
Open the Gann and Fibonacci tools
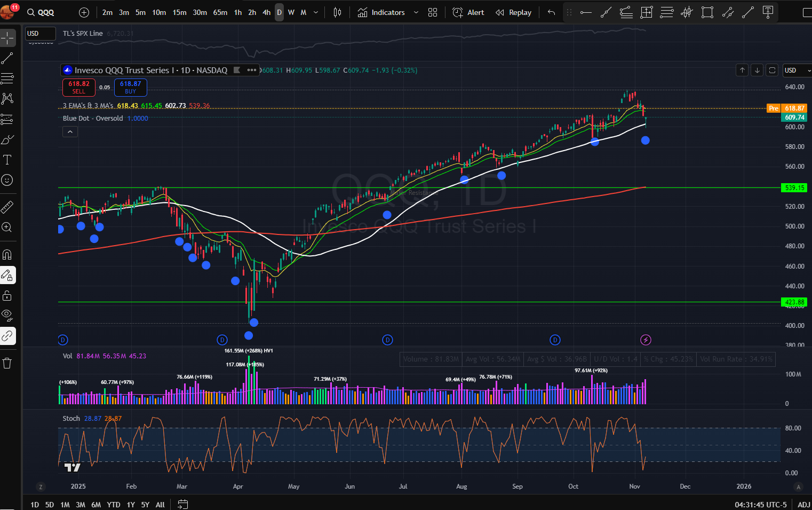(7, 79)
